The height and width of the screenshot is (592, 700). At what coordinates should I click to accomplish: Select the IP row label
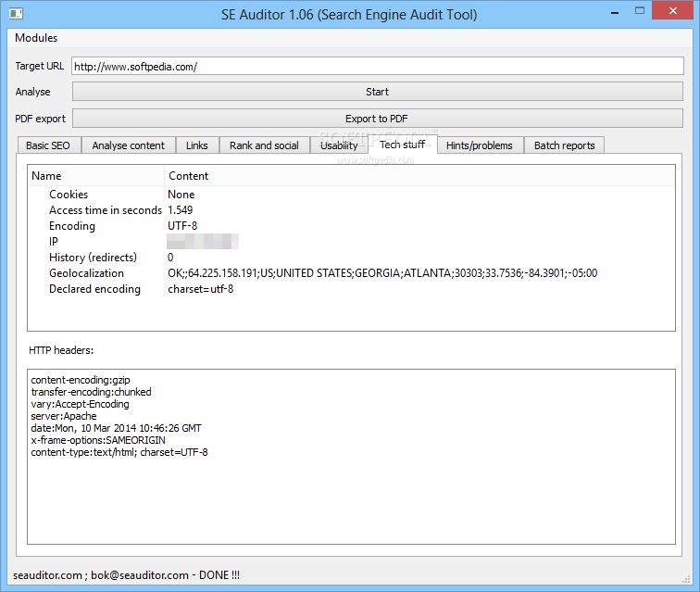(x=53, y=242)
